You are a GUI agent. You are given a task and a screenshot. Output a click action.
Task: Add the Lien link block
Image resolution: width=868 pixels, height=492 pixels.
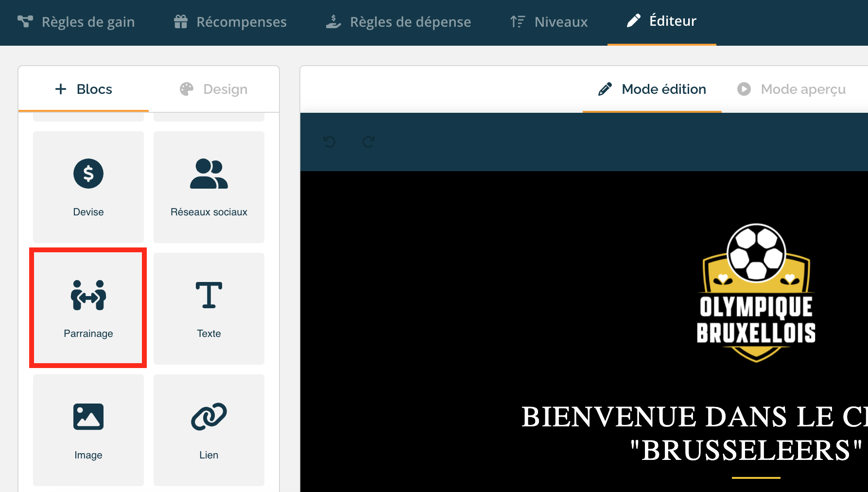[x=209, y=430]
